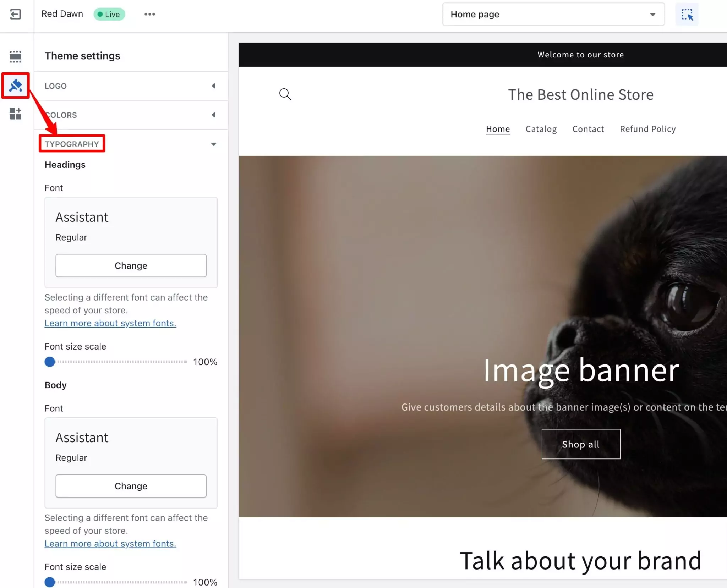Click Change for the Body font

point(131,486)
